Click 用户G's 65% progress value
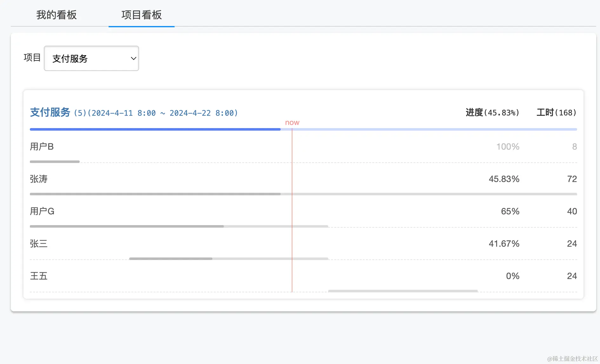Screen dimensions: 600x364 point(510,211)
